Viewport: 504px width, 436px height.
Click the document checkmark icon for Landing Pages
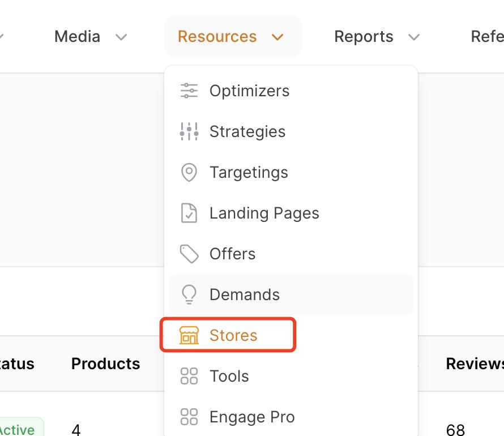[x=189, y=213]
